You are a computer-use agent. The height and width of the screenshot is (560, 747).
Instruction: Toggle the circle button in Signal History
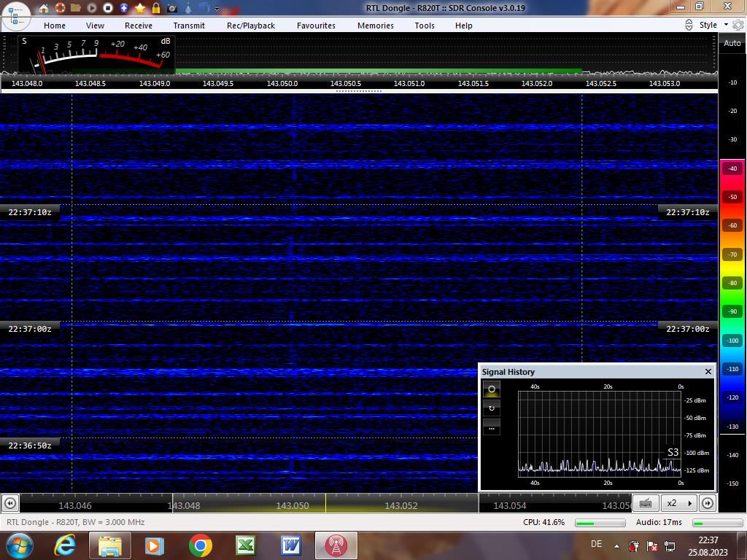(x=492, y=389)
